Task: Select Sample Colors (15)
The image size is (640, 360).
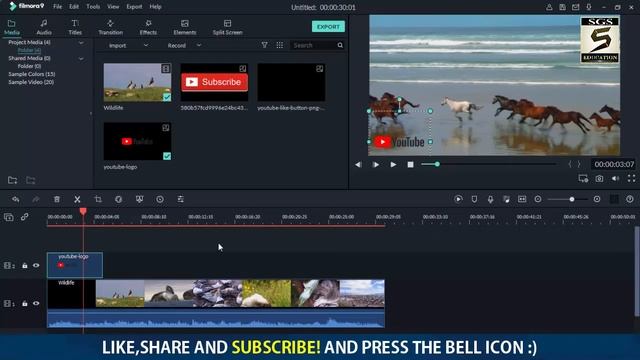Action: coord(32,74)
